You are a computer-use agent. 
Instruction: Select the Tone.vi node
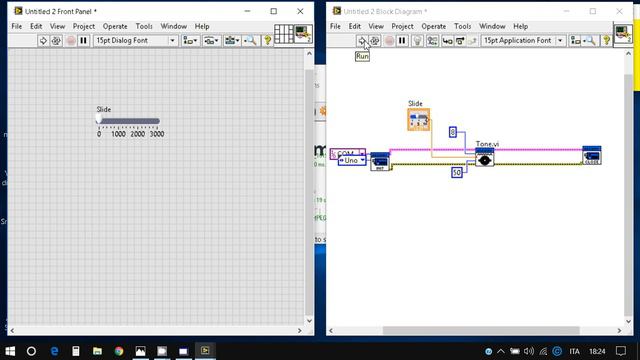pos(484,158)
